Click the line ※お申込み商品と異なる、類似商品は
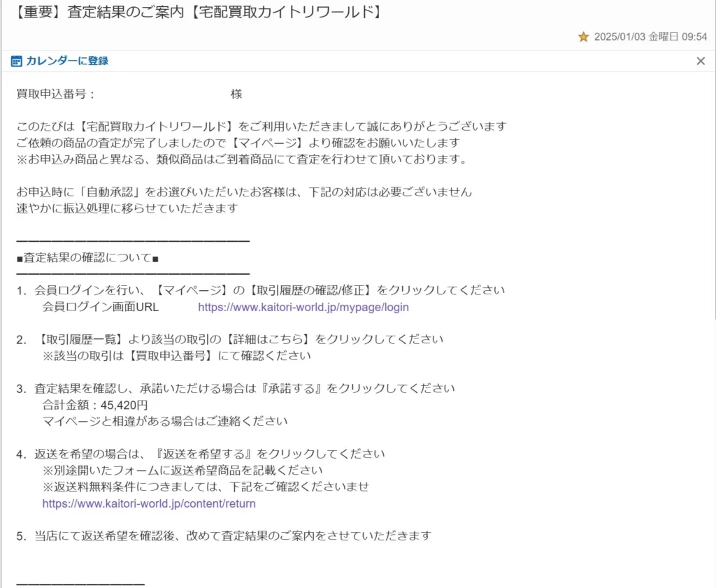Viewport: 716px width, 588px height. [x=241, y=159]
